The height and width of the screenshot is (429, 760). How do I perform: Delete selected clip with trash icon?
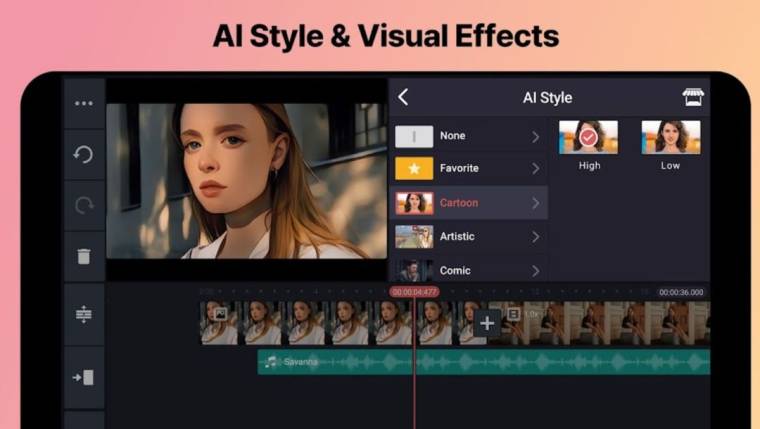coord(84,256)
